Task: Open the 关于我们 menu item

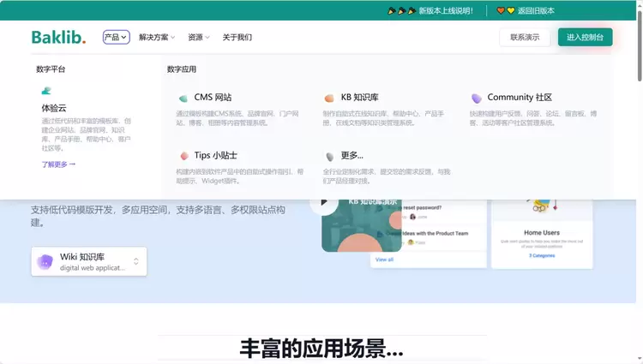Action: [x=237, y=37]
